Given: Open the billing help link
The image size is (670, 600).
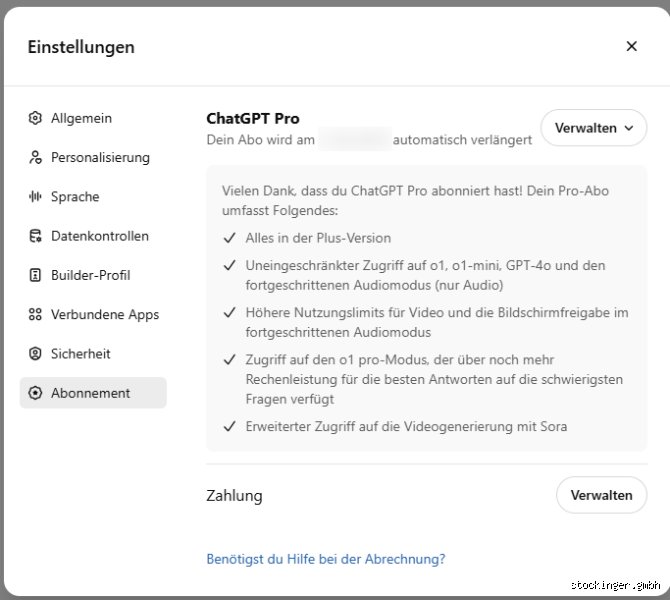Looking at the screenshot, I should click(x=326, y=559).
